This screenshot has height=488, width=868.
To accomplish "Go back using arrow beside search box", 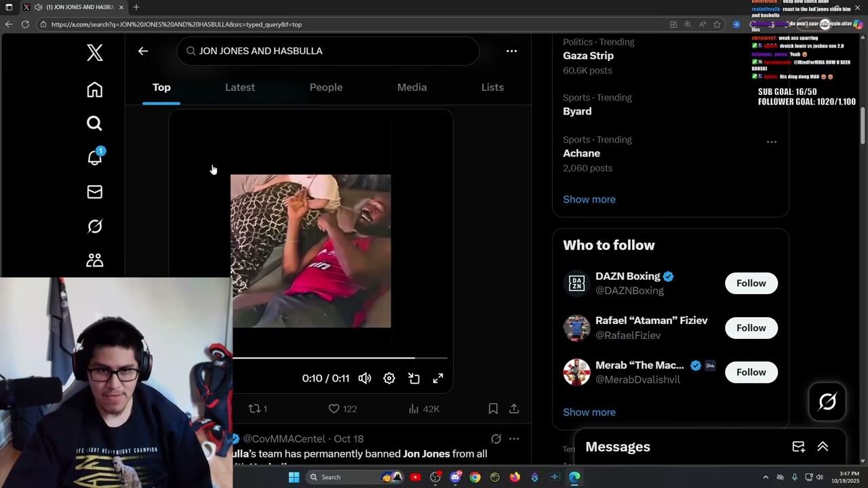I will tap(143, 51).
